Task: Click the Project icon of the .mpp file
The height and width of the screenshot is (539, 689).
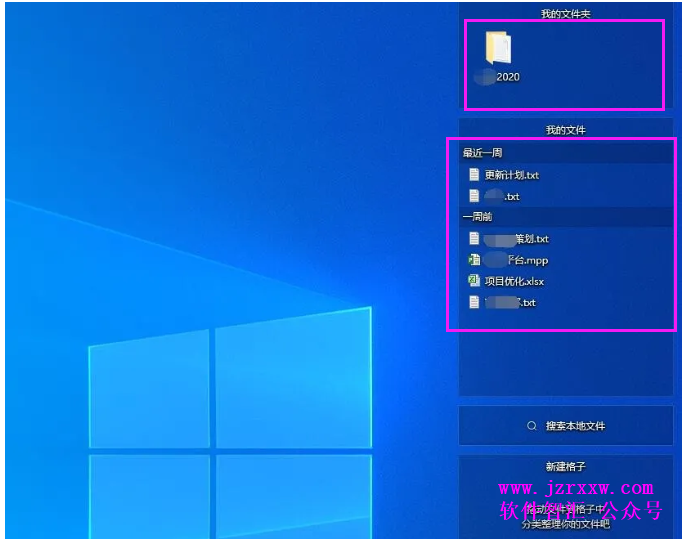Action: [x=474, y=260]
